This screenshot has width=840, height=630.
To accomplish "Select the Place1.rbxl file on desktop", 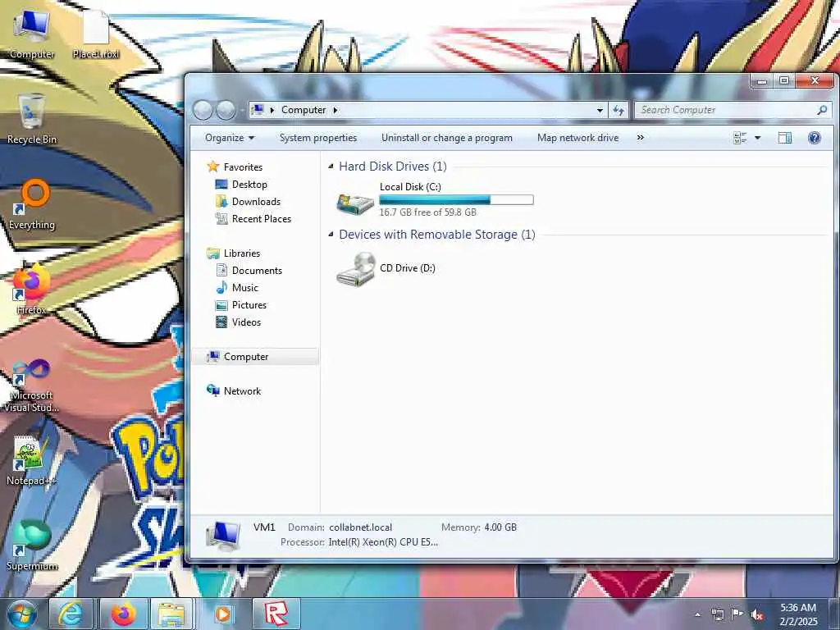I will point(96,35).
